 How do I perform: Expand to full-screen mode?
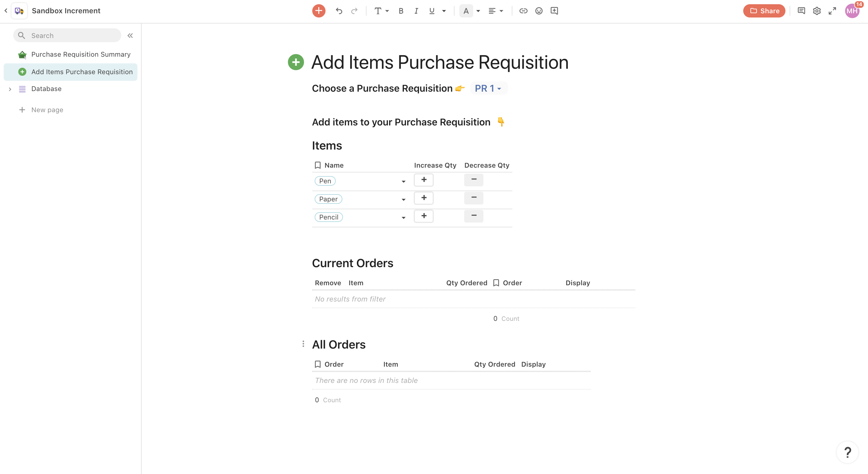click(x=832, y=11)
